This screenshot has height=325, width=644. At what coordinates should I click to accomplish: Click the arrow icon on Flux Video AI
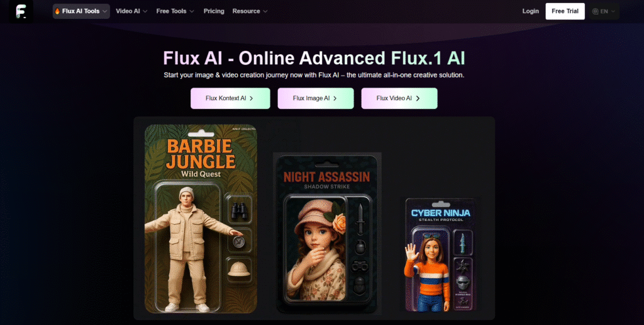[418, 98]
